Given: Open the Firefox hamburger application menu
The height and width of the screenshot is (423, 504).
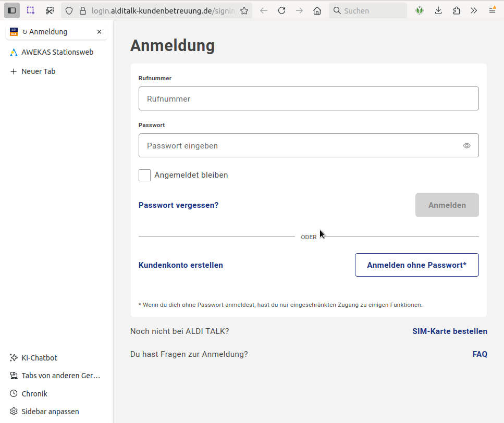Looking at the screenshot, I should (492, 10).
